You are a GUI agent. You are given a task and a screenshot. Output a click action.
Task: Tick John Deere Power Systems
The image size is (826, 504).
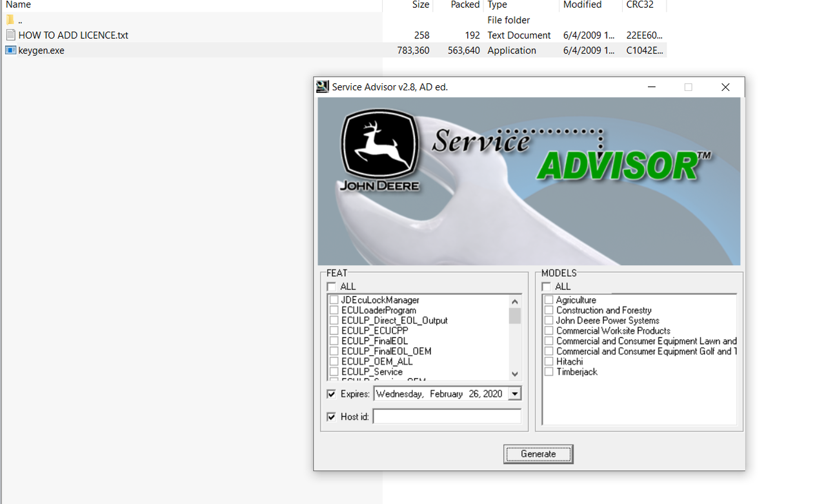[549, 321]
